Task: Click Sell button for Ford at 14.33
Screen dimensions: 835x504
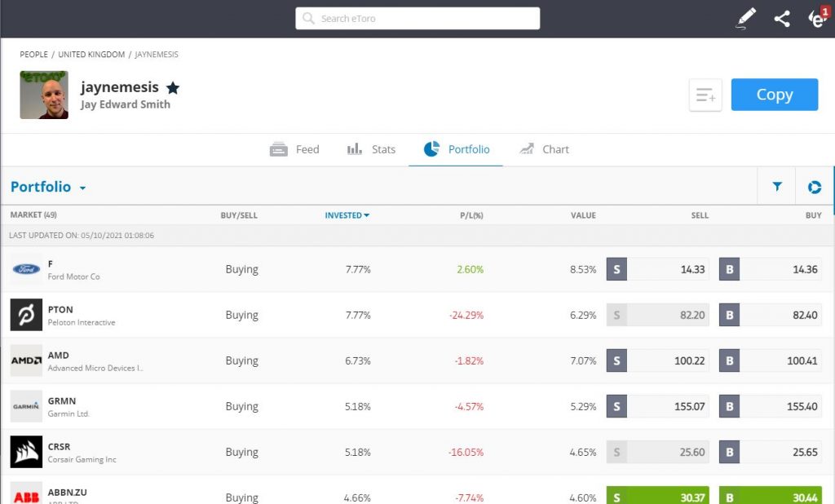Action: coord(658,269)
